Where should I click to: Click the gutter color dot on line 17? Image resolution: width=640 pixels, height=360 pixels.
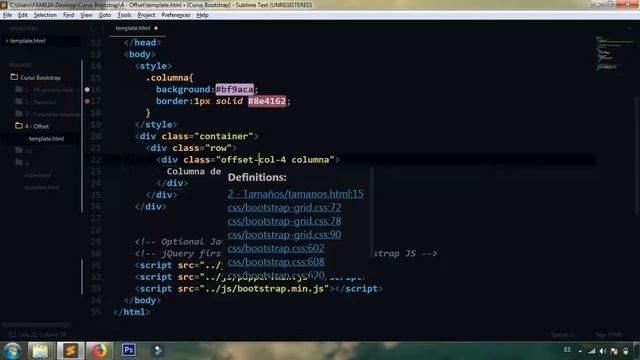(x=87, y=101)
